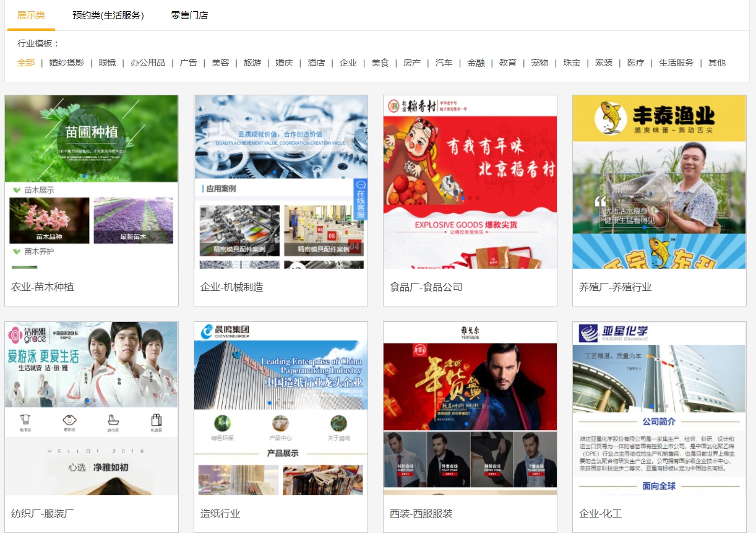Select the 生活服务 filter in 行业模板
The width and height of the screenshot is (756, 533).
(x=676, y=63)
